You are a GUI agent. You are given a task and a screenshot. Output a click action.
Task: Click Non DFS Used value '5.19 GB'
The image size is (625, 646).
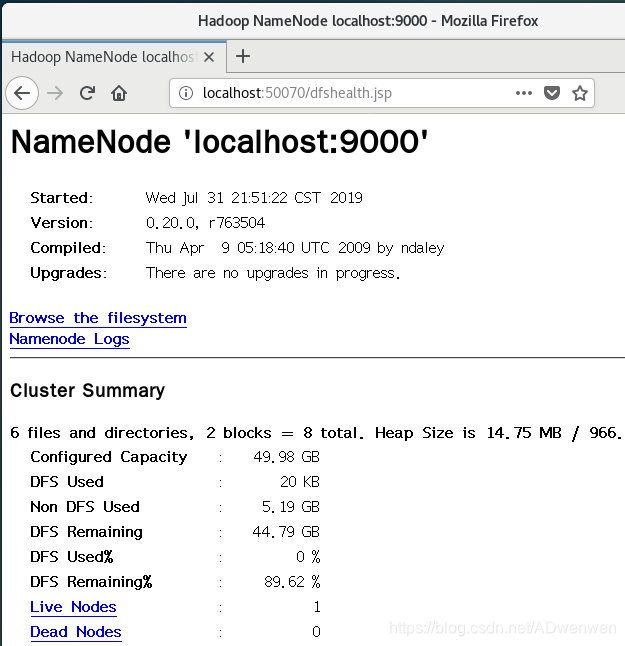point(291,507)
